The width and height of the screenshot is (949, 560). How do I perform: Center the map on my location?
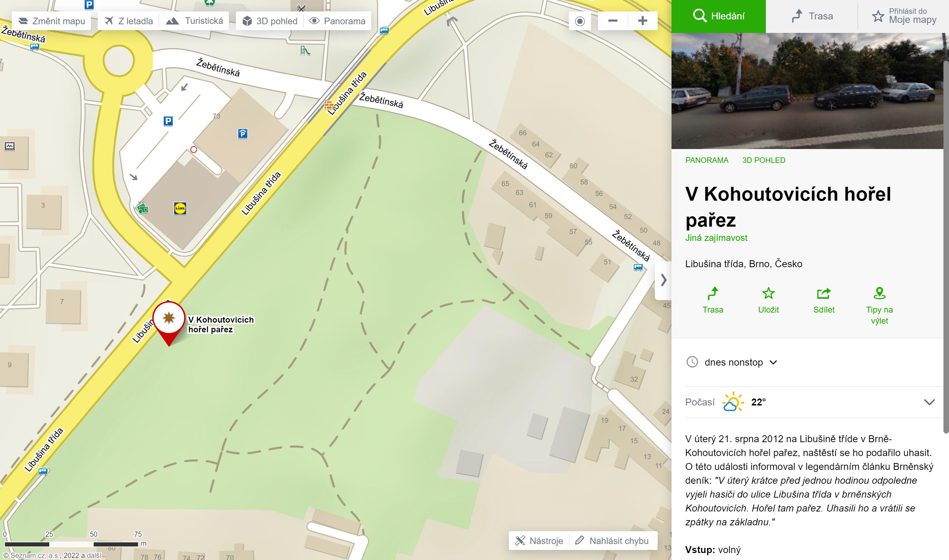580,21
